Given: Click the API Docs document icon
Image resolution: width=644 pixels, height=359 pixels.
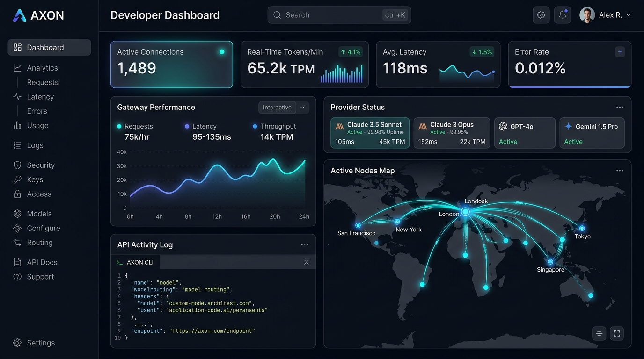Looking at the screenshot, I should pos(17,262).
